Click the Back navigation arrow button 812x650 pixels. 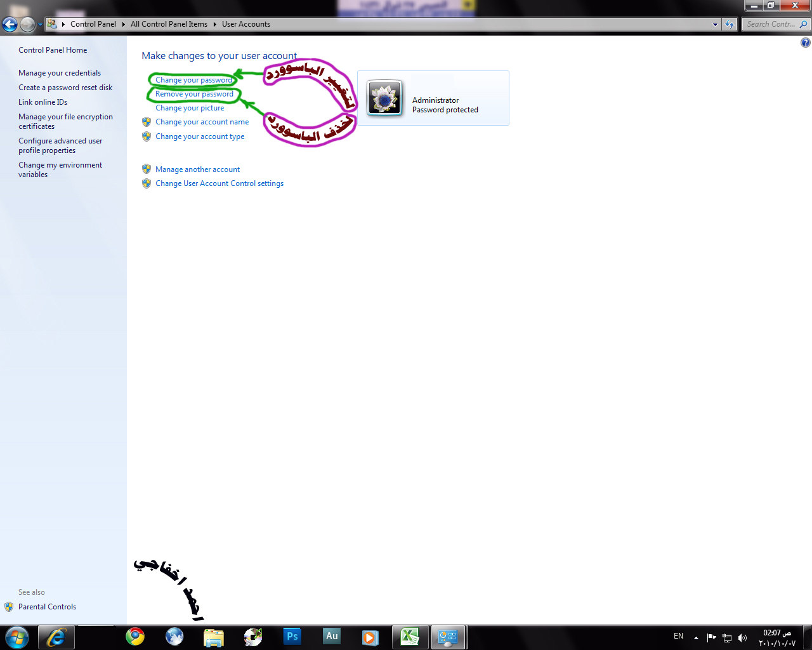(10, 25)
